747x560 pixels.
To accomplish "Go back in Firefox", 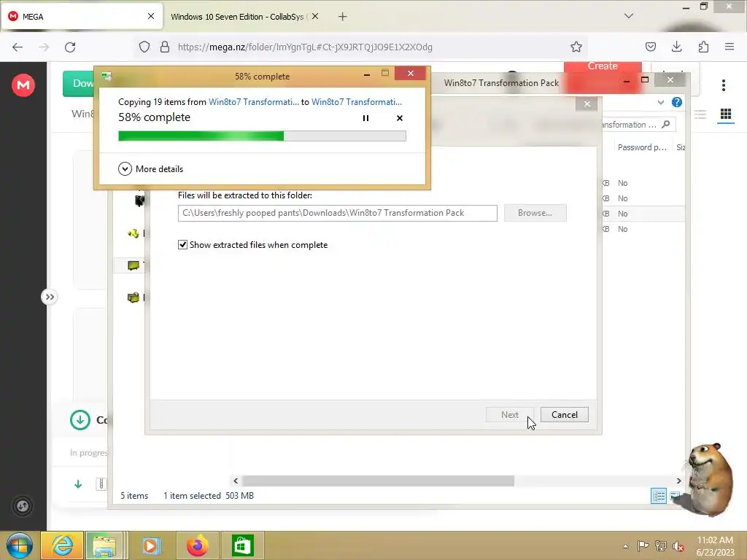I will 18,47.
